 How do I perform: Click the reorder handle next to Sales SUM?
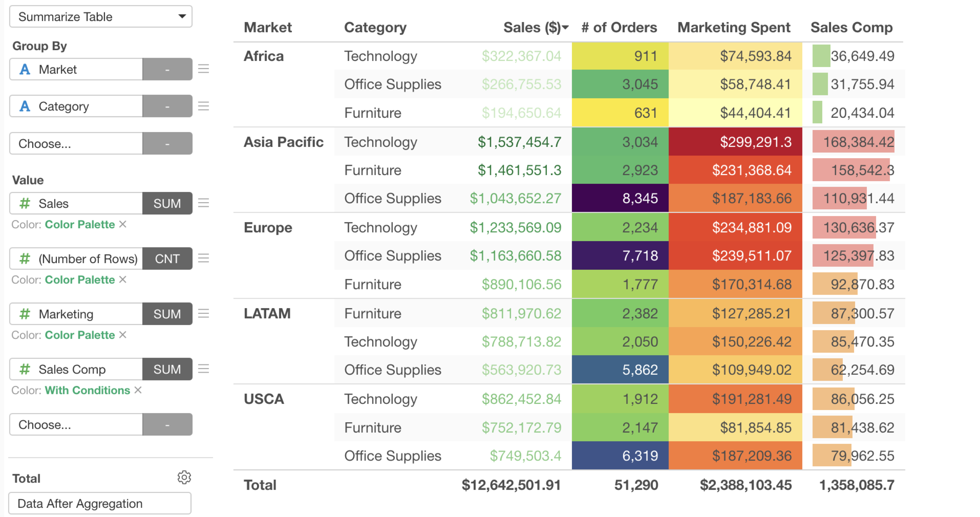[x=204, y=203]
